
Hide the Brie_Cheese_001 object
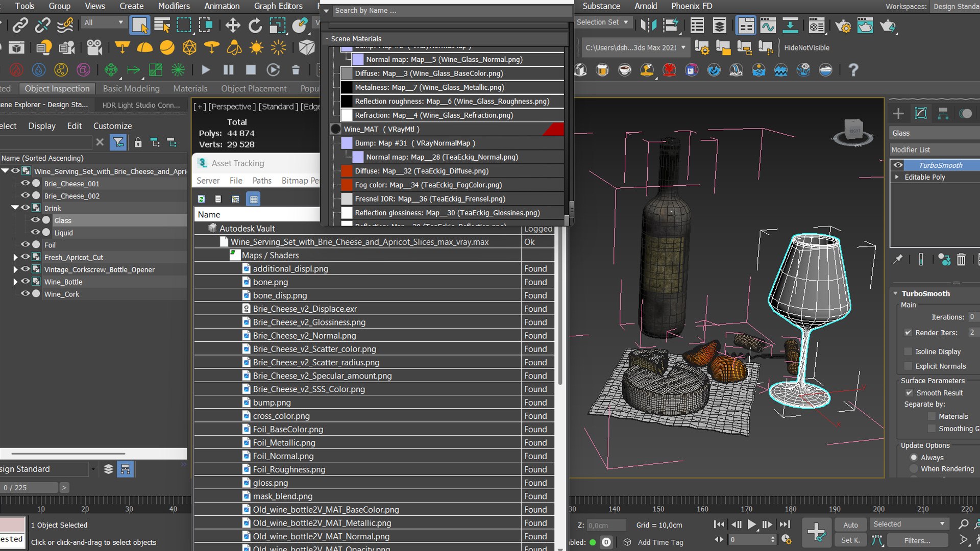pos(24,183)
